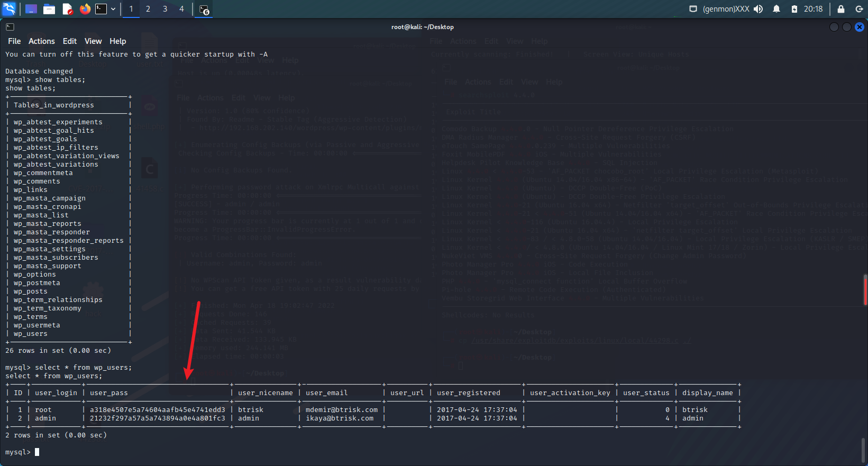This screenshot has height=466, width=868.
Task: Click the wp_usermeta table name
Action: point(37,325)
